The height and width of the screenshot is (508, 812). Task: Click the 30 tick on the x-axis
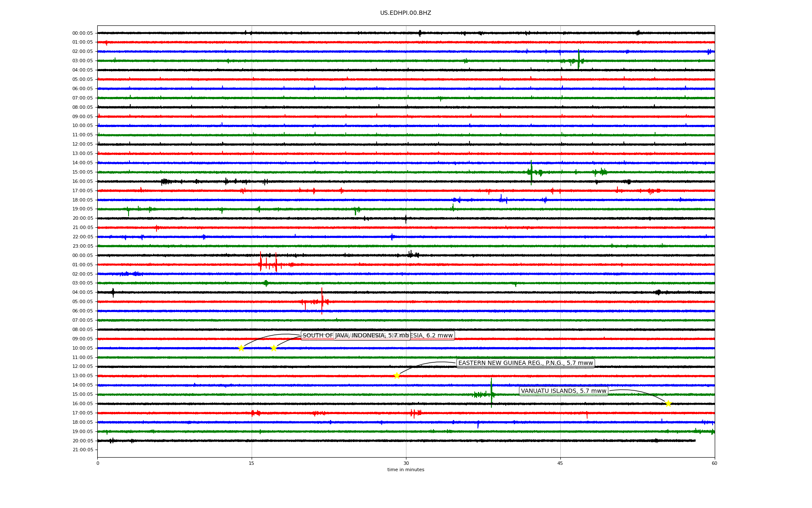tap(406, 463)
